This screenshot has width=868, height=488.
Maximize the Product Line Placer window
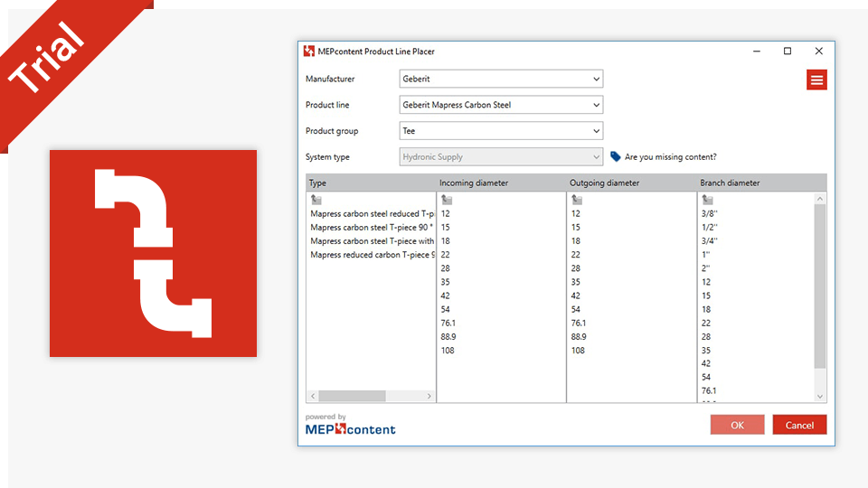[x=788, y=51]
